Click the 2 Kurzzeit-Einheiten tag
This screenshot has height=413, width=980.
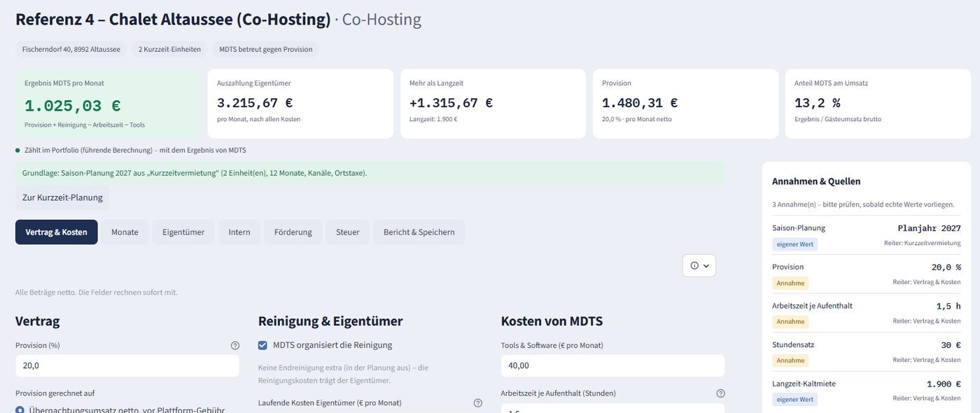(x=170, y=49)
